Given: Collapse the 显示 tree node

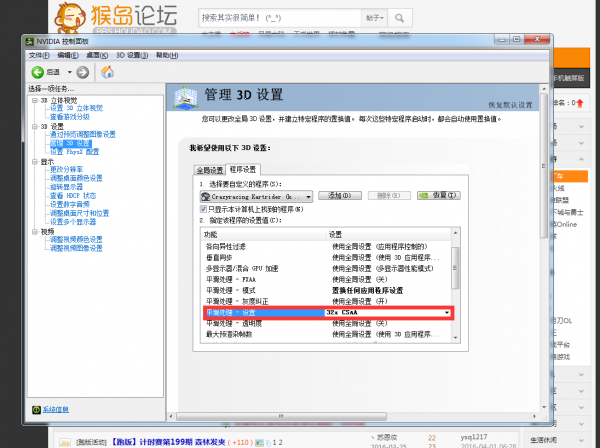Looking at the screenshot, I should (35, 162).
